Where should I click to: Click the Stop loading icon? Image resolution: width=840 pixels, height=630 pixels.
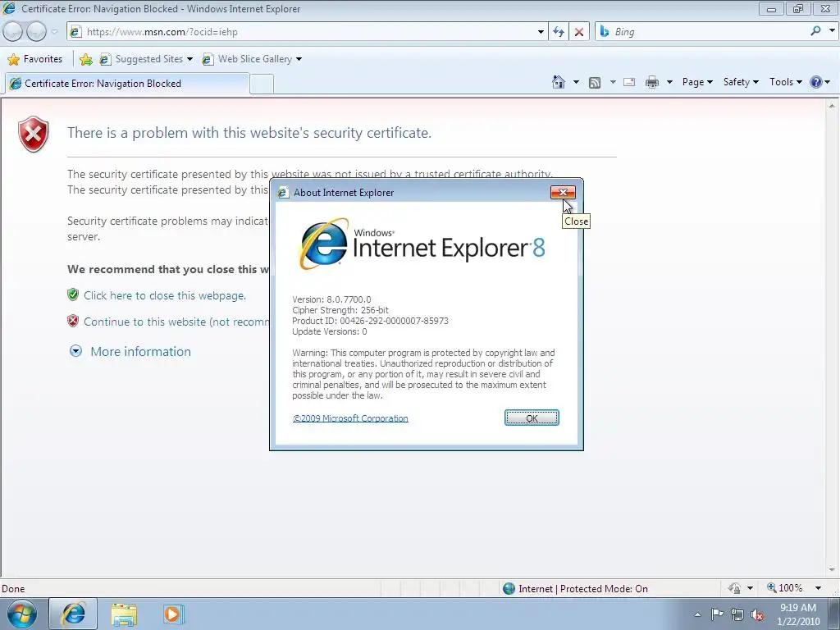click(x=579, y=32)
